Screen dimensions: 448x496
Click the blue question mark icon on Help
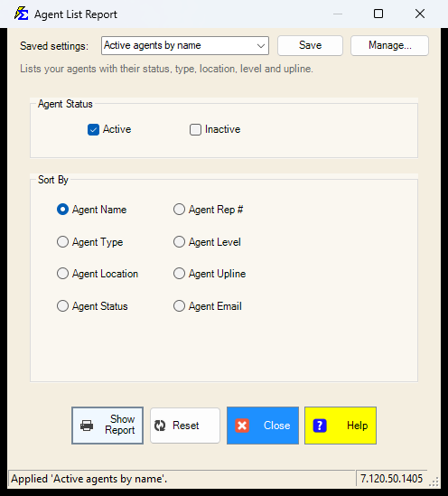coord(320,426)
